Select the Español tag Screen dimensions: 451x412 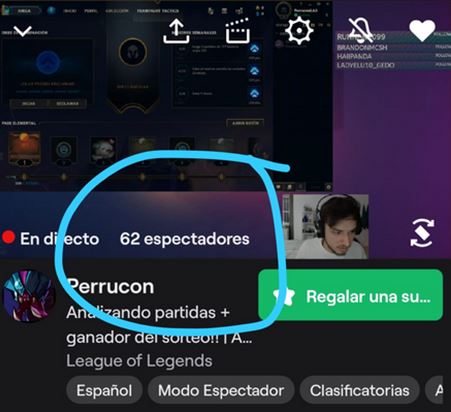click(x=104, y=390)
